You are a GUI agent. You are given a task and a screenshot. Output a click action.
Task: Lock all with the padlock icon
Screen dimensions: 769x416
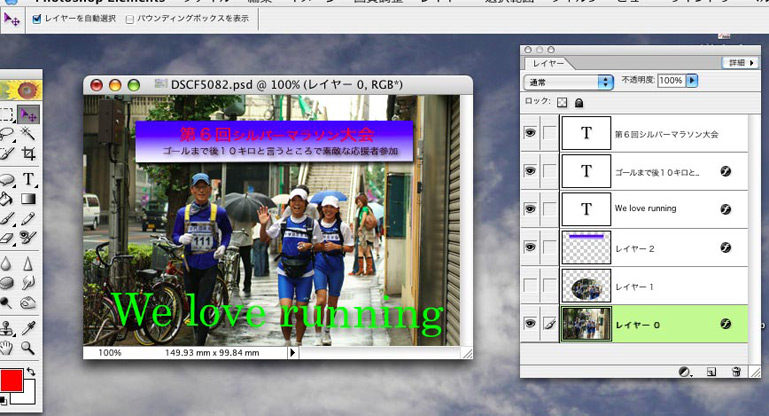[579, 102]
